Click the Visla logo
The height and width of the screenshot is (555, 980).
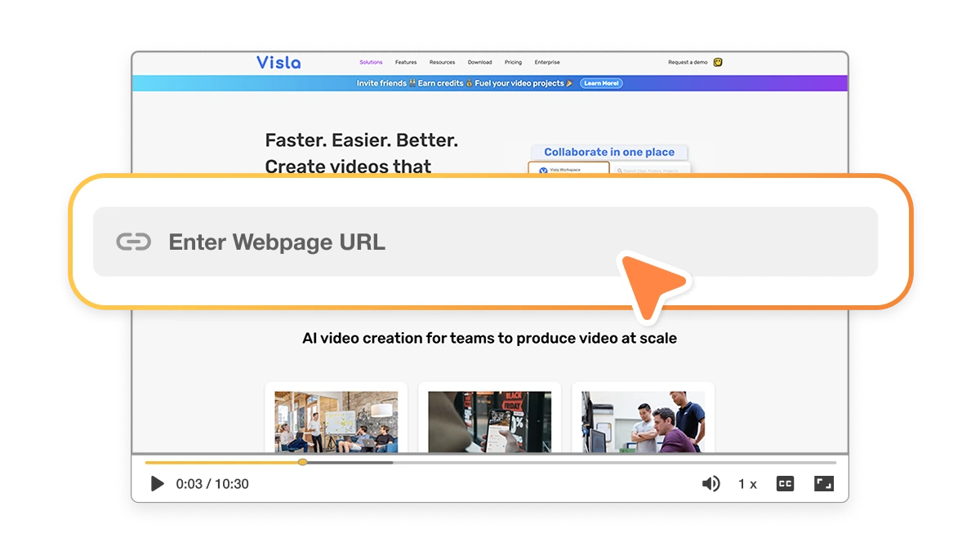pyautogui.click(x=281, y=62)
